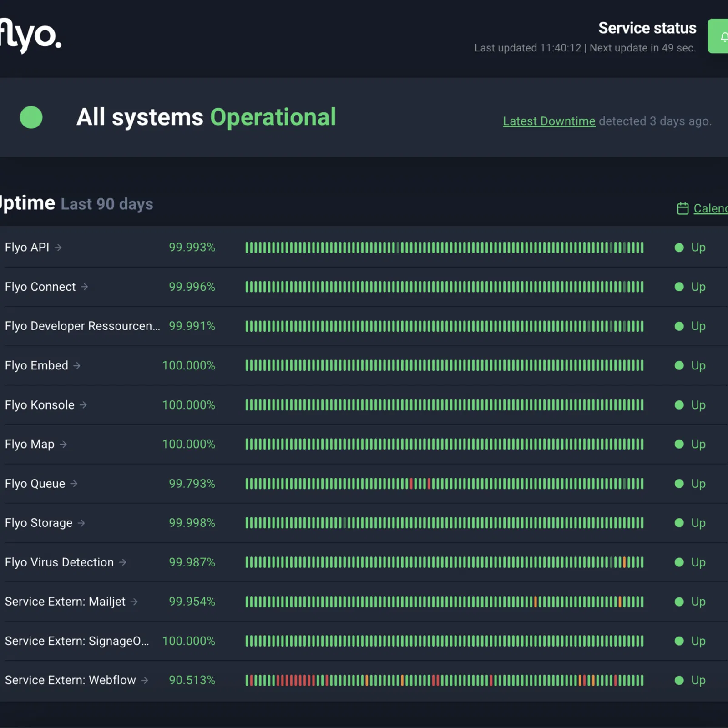Click the calendar icon
Image resolution: width=728 pixels, height=728 pixels.
click(682, 208)
